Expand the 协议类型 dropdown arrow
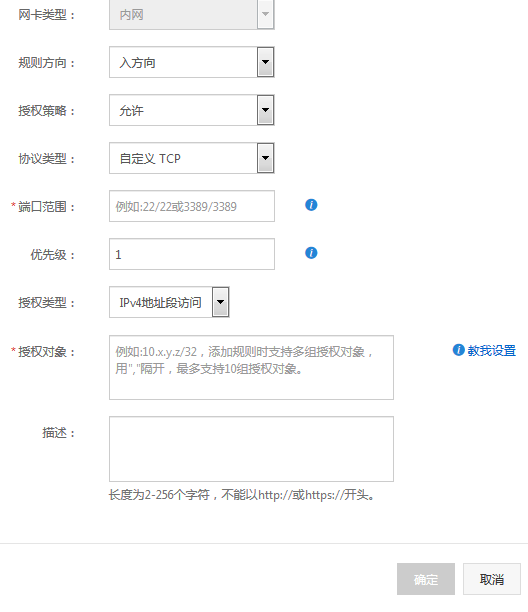528x612 pixels. (265, 158)
